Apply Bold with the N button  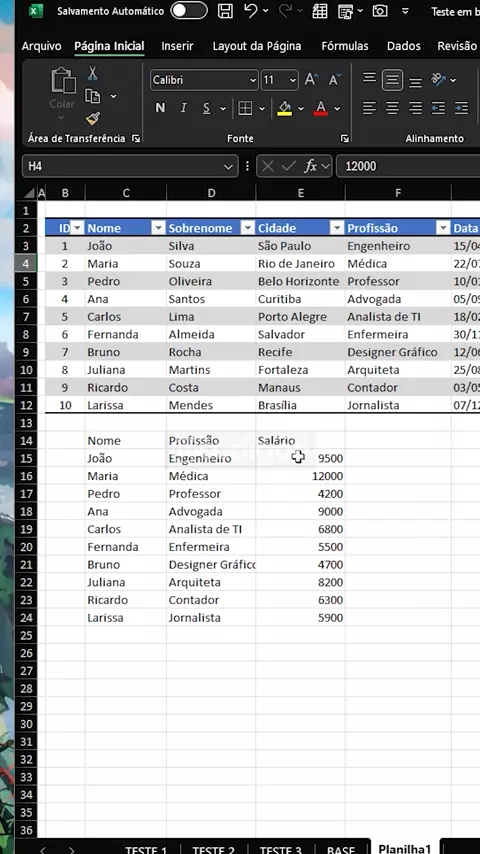coord(160,108)
